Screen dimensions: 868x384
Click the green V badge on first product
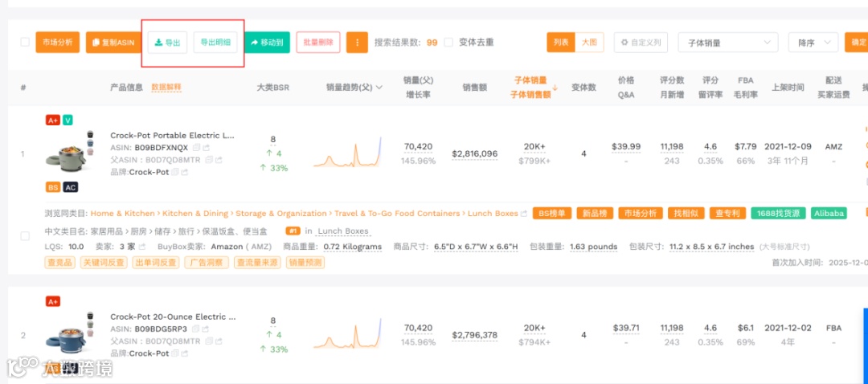pos(68,120)
